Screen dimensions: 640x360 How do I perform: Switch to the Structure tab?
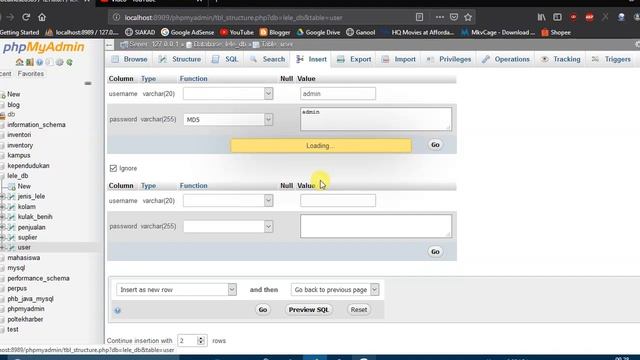180,59
